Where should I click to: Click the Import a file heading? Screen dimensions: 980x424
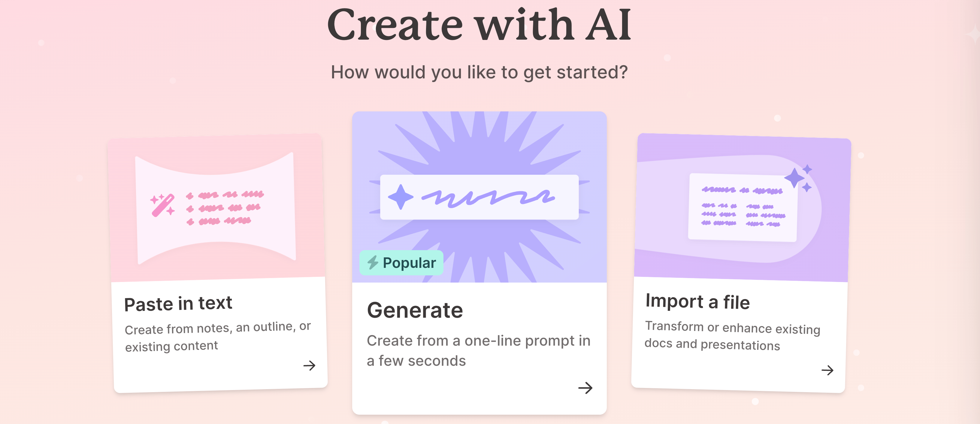tap(697, 302)
